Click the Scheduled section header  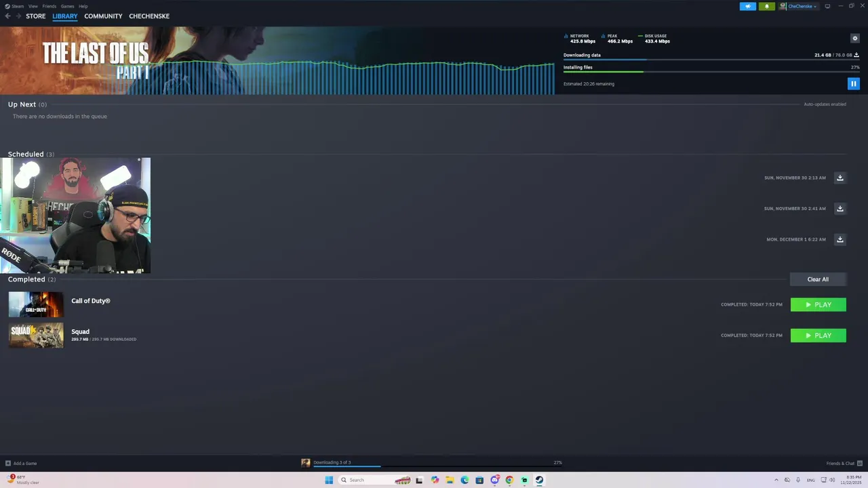(31, 154)
